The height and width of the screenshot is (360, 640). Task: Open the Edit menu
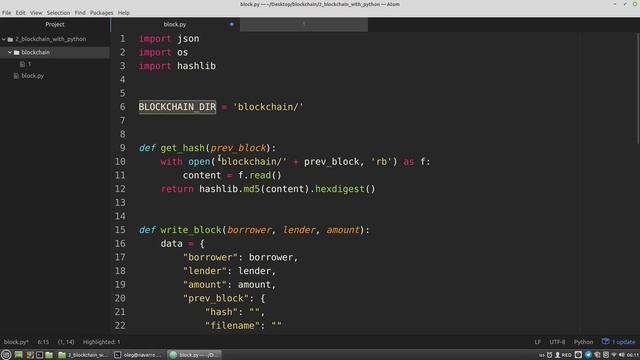pos(20,13)
